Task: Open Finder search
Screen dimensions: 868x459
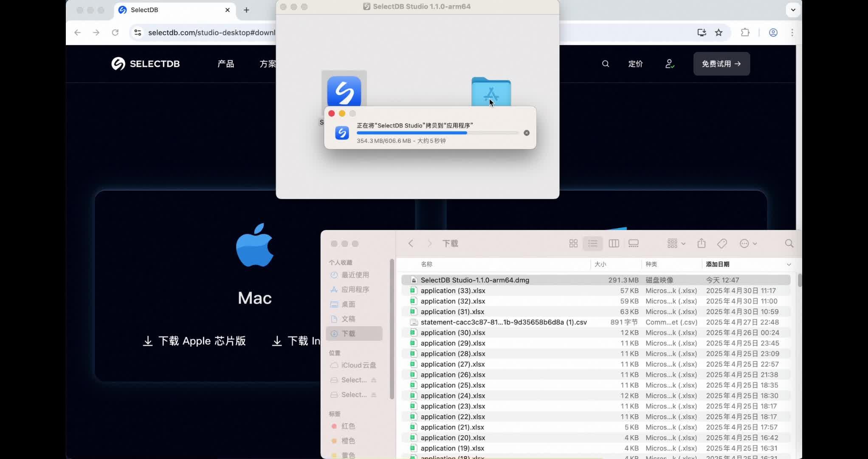Action: tap(789, 244)
